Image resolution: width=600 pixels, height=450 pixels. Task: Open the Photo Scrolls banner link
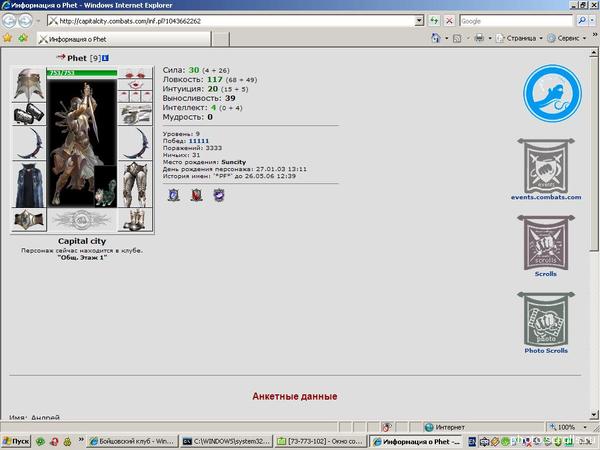coord(546,322)
